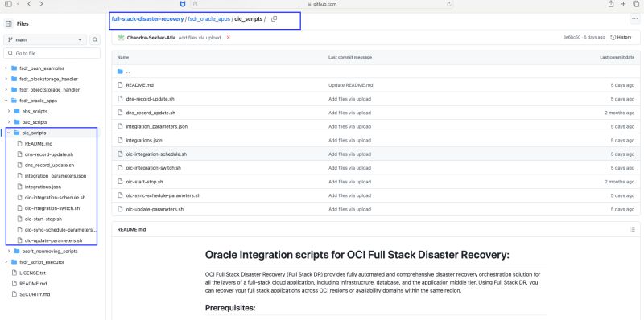Open integration_parameters.json in the file listing
This screenshot has height=320, width=644.
157,126
